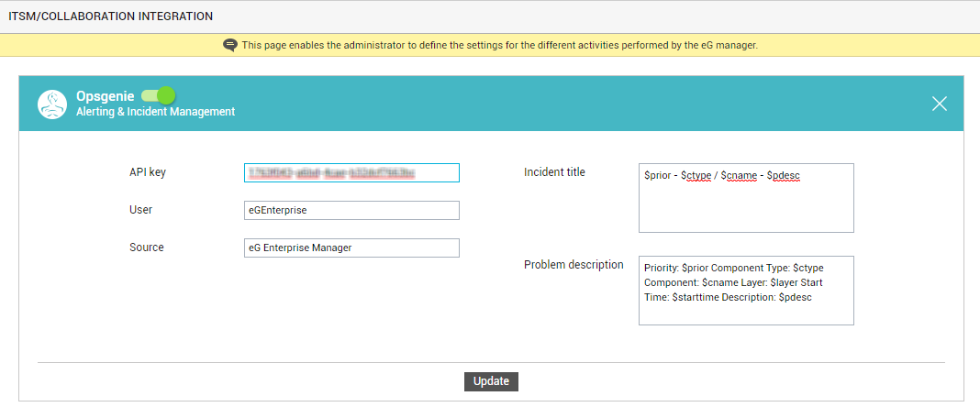The height and width of the screenshot is (407, 980).
Task: Click the 'Problem description' label
Action: tap(574, 265)
